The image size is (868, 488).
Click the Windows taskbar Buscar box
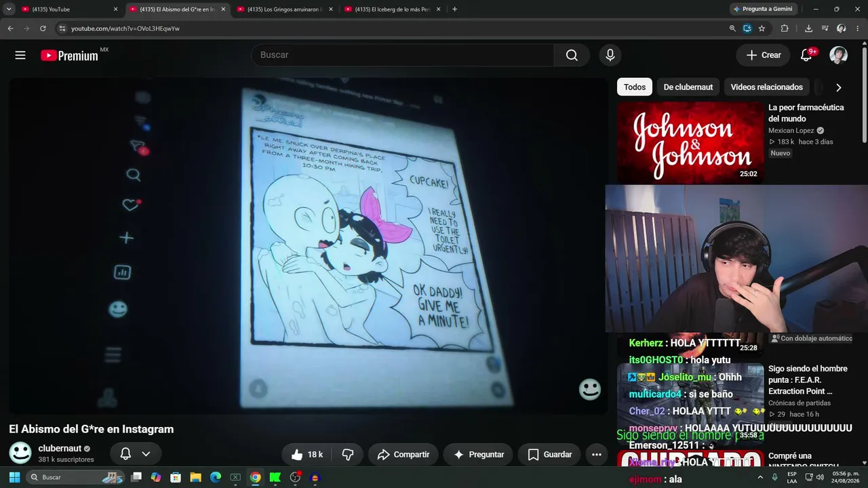[x=76, y=477]
